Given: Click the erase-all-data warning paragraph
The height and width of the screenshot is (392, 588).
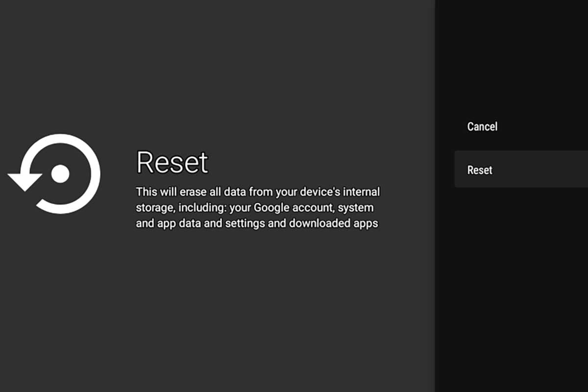Looking at the screenshot, I should 258,207.
